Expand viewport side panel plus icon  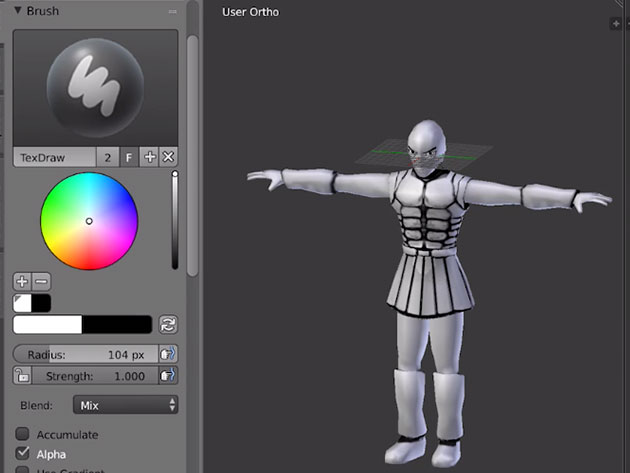pos(616,24)
